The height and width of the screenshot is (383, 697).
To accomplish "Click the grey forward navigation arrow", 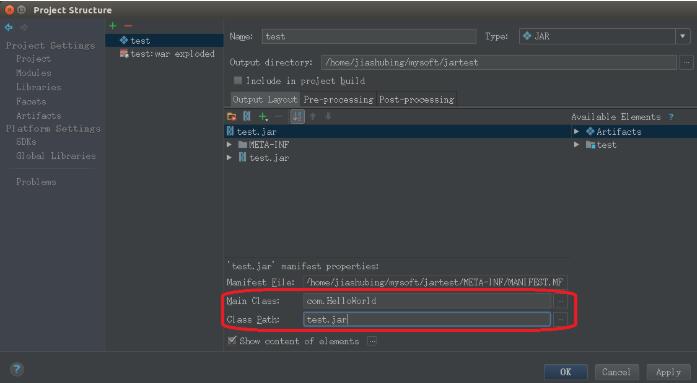I will point(24,28).
